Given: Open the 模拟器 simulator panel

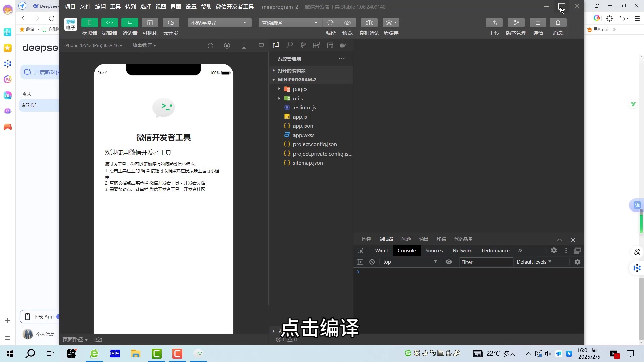Looking at the screenshot, I should pos(89,27).
